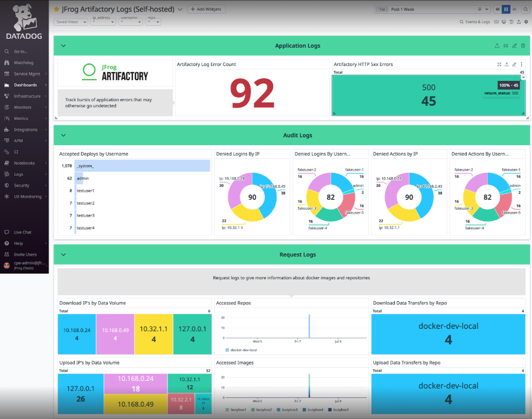Open Live Chat from the sidebar
This screenshot has width=532, height=419.
click(22, 232)
